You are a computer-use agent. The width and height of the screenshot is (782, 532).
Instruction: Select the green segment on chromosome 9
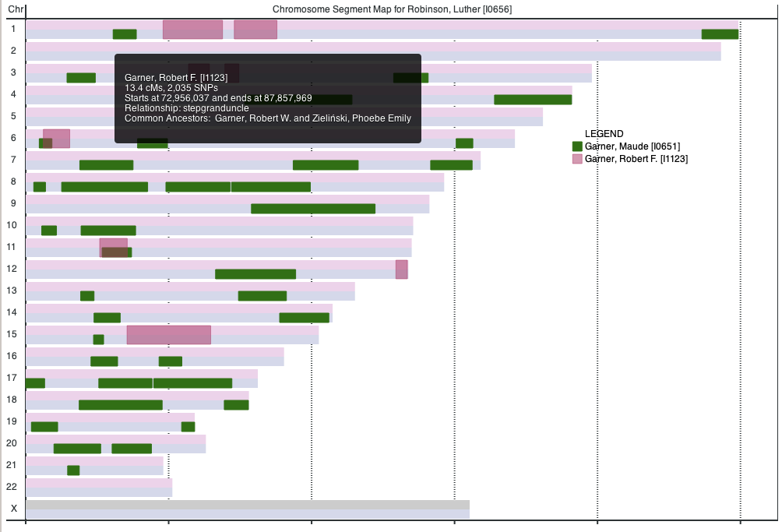tap(313, 209)
